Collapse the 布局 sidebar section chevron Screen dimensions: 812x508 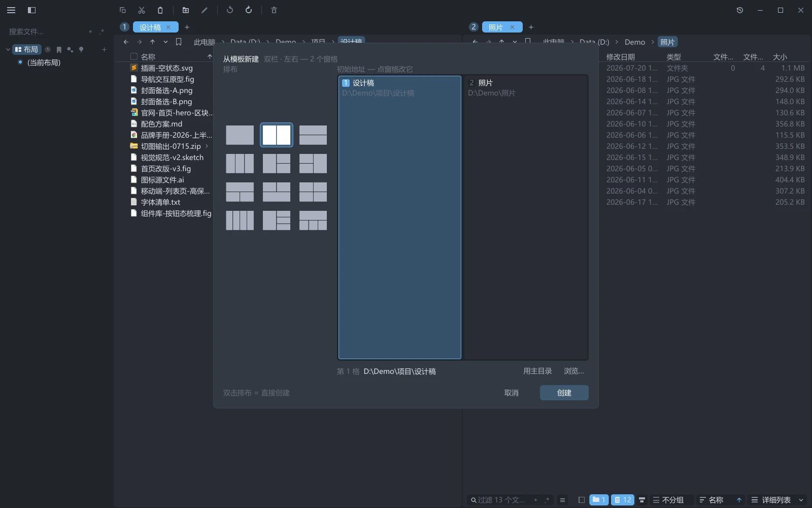click(8, 49)
